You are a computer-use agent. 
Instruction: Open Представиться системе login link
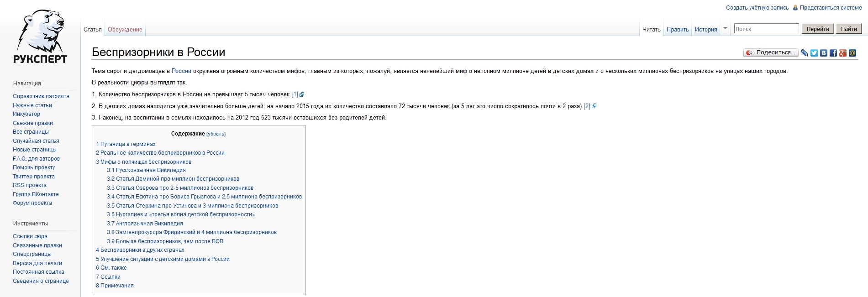pyautogui.click(x=831, y=8)
